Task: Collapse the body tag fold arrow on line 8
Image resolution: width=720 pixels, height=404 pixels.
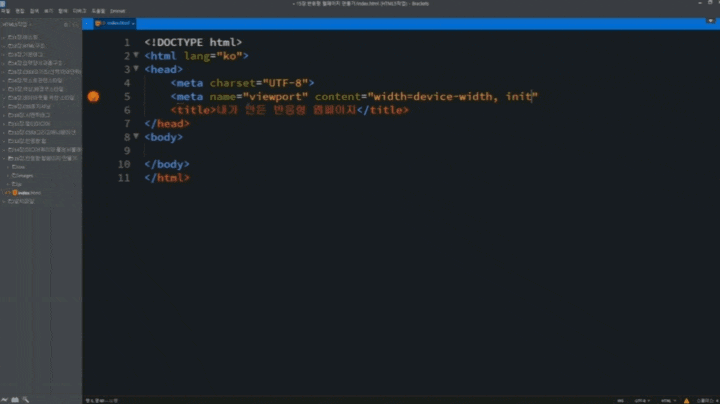Action: coord(136,136)
